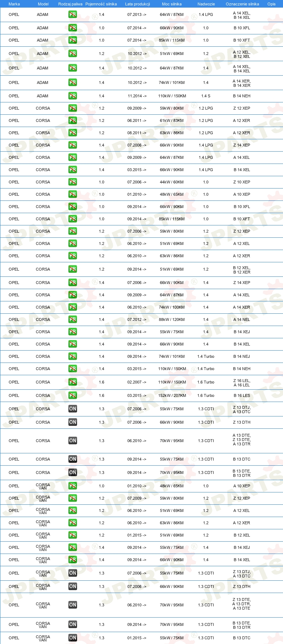This screenshot has height=644, width=283.
Task: Click PB icon in CORSA 08.2011 row
Action: pos(73,133)
